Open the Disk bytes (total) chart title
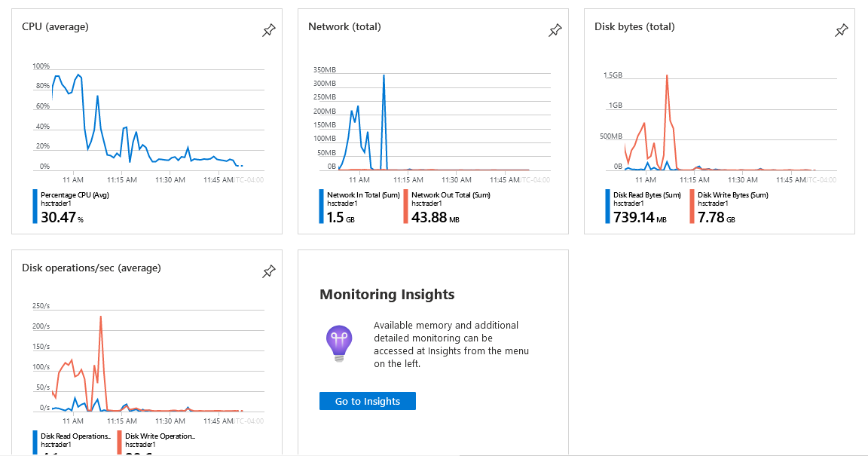The image size is (868, 456). click(x=634, y=26)
